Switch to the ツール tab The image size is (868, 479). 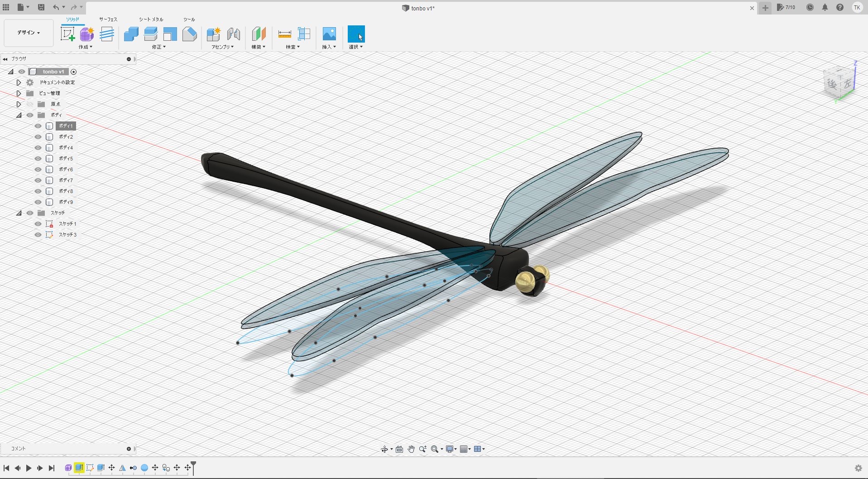point(189,19)
